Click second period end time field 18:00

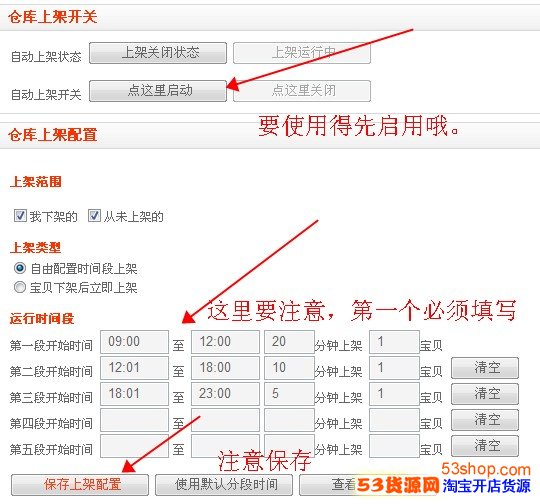225,368
